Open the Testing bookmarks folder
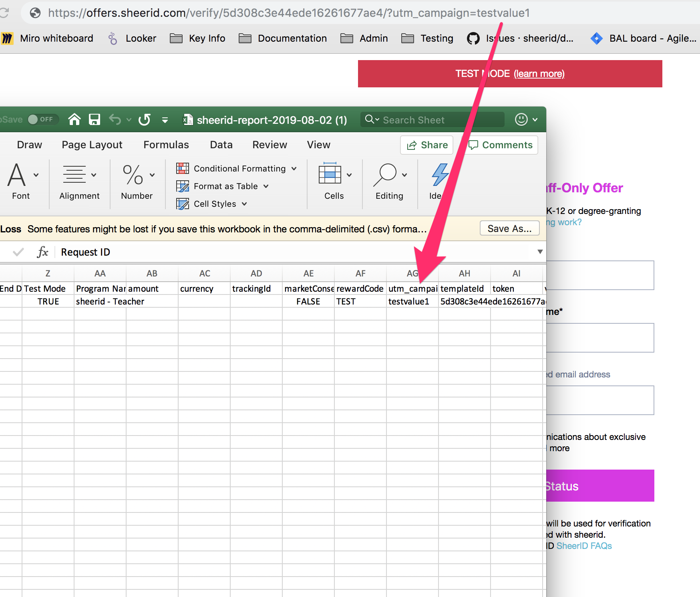This screenshot has height=597, width=700. [x=427, y=38]
